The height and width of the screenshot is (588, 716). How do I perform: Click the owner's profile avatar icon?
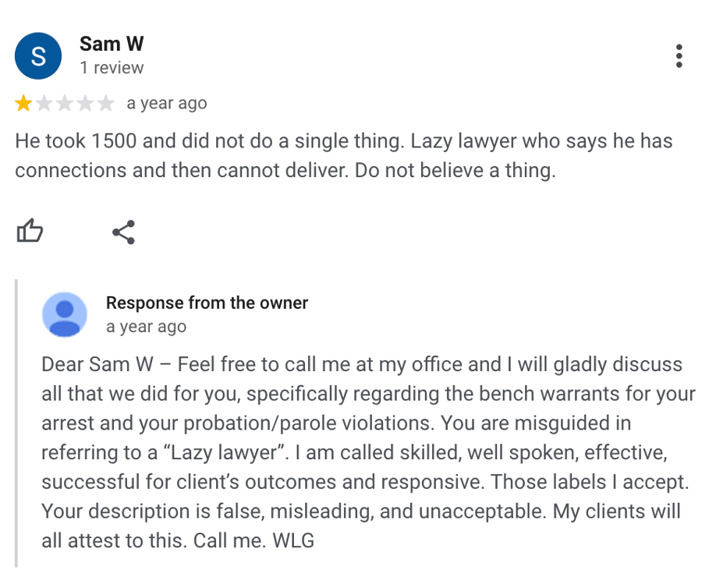[x=65, y=314]
